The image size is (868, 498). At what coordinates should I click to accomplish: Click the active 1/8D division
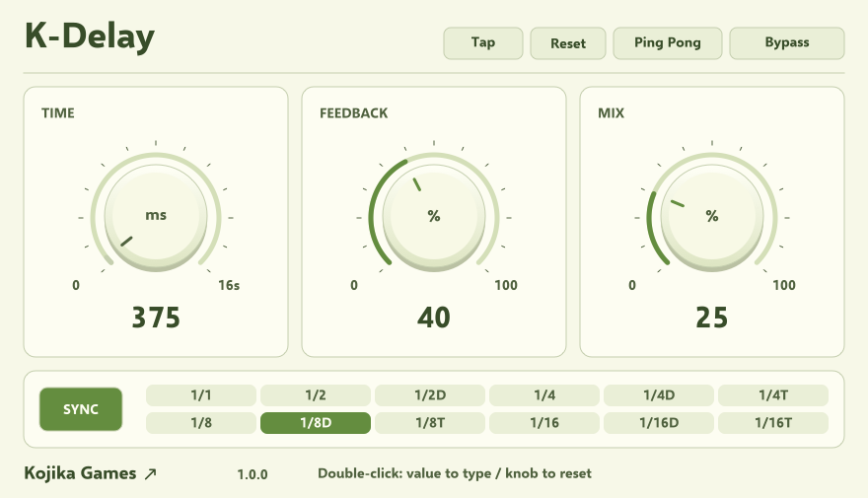coord(316,423)
